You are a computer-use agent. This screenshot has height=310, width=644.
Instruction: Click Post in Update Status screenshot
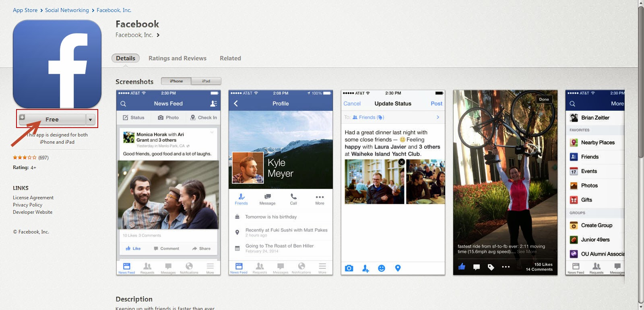(436, 103)
